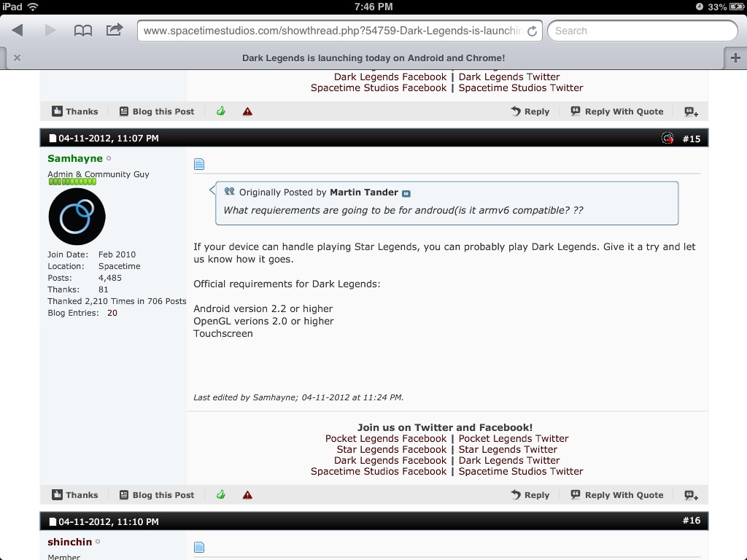The image size is (747, 560).
Task: Go back with Safari back arrow
Action: [18, 31]
